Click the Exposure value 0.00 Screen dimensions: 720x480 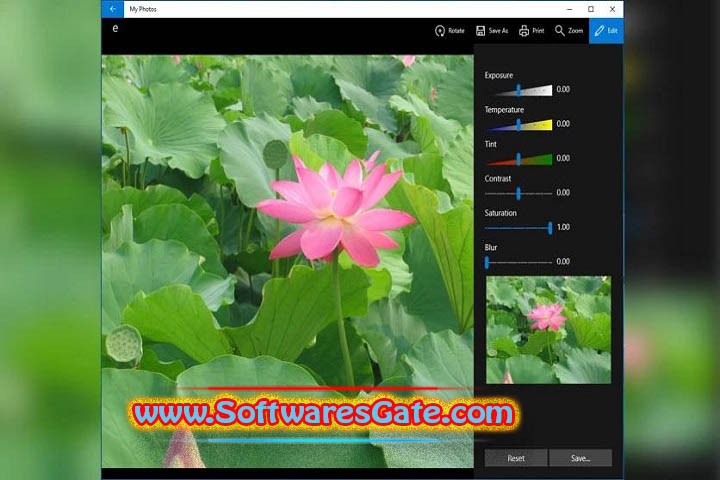click(x=563, y=89)
